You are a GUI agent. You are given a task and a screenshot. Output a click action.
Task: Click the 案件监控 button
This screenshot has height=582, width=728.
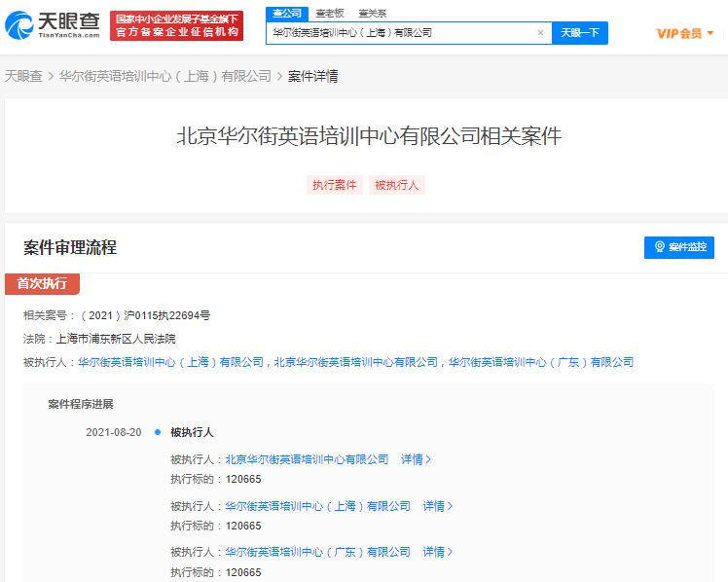coord(679,247)
